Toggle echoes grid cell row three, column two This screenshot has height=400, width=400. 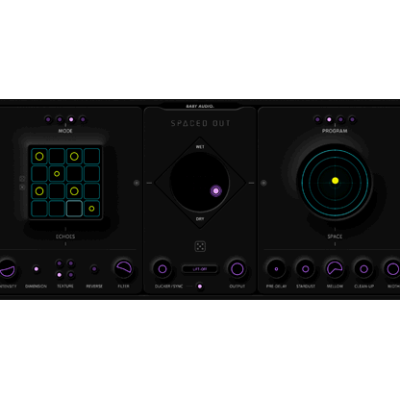click(57, 191)
